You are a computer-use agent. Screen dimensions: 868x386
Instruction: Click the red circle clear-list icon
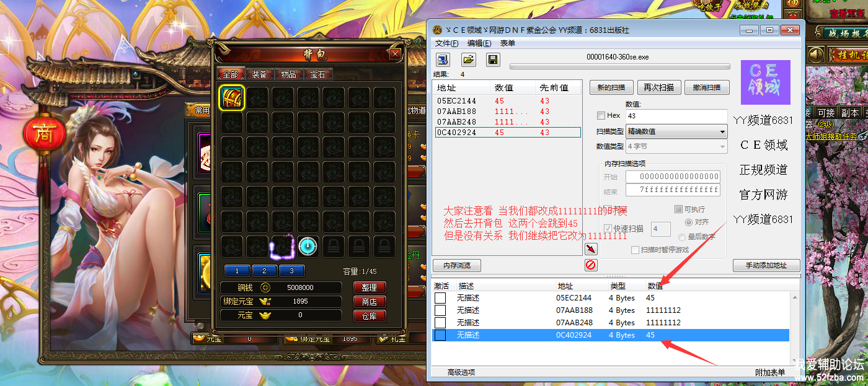591,265
